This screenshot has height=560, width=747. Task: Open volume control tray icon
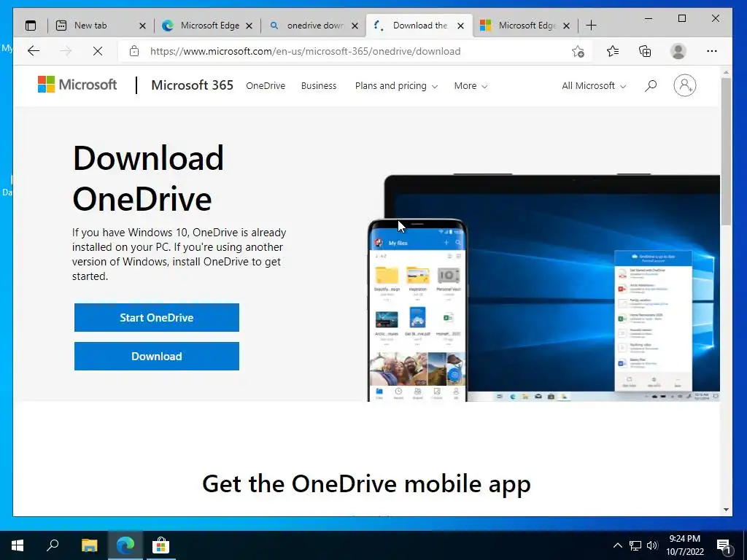[652, 545]
